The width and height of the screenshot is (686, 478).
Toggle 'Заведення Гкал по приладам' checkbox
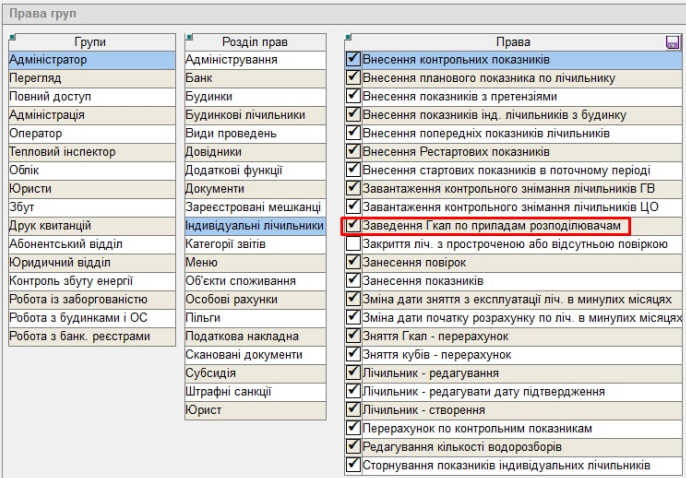353,226
